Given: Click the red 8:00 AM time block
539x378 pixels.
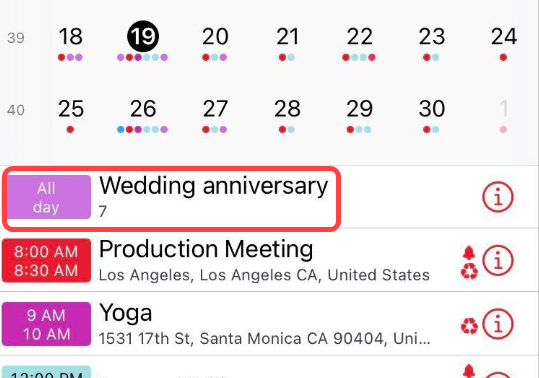Looking at the screenshot, I should pyautogui.click(x=46, y=260).
